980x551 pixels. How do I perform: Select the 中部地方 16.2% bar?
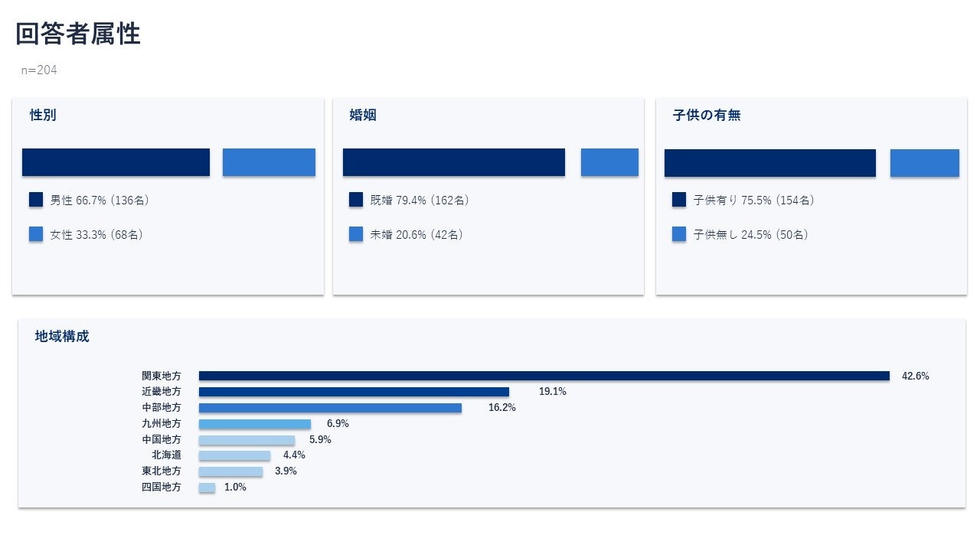point(330,408)
